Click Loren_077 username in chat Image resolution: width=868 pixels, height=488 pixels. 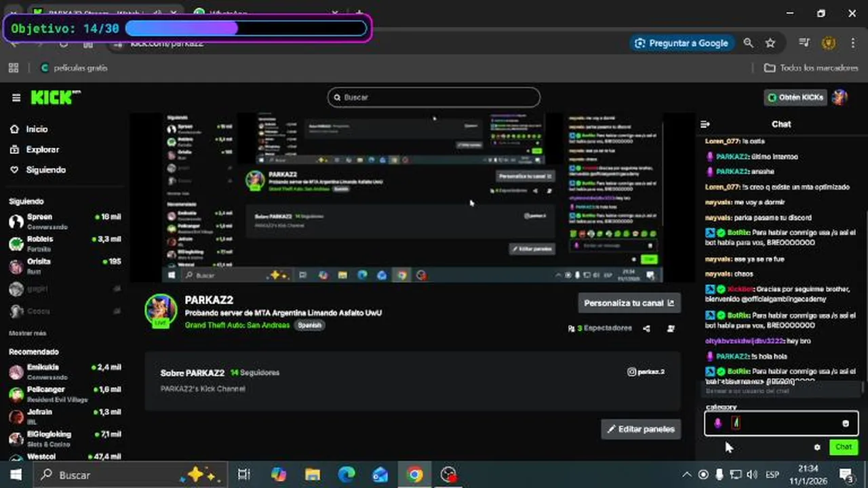click(x=722, y=141)
